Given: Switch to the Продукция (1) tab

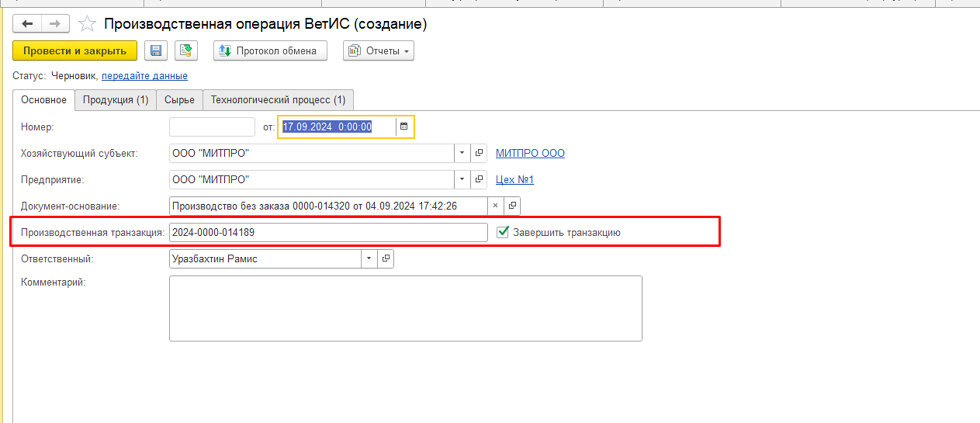Looking at the screenshot, I should click(116, 100).
